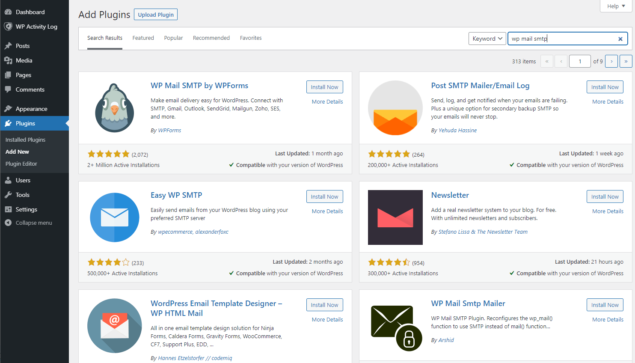The image size is (635, 363).
Task: Click the Media library icon
Action: point(8,60)
